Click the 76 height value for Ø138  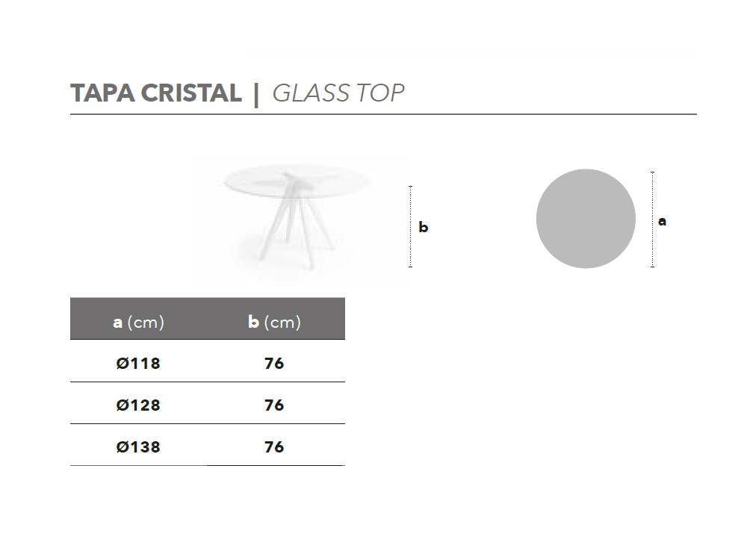(274, 447)
